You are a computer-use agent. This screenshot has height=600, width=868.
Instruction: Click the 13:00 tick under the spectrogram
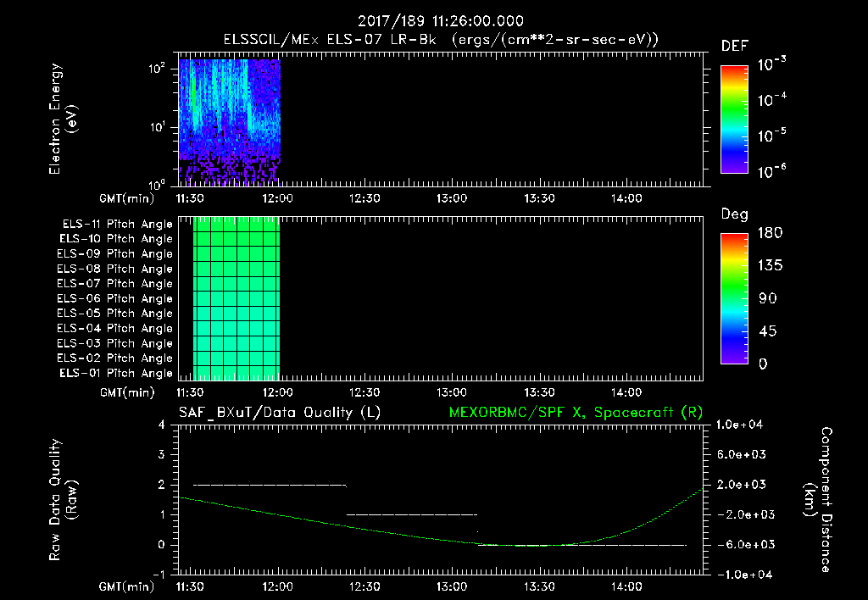(452, 198)
